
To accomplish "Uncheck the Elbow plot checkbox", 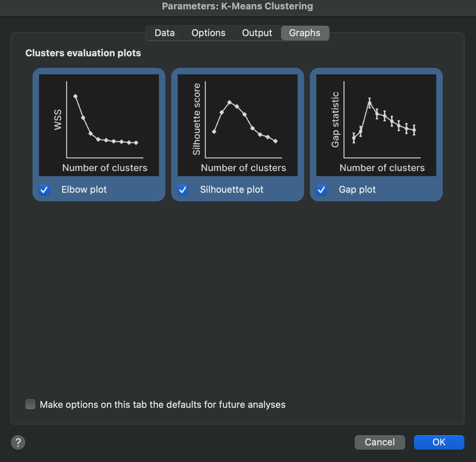I will [44, 190].
